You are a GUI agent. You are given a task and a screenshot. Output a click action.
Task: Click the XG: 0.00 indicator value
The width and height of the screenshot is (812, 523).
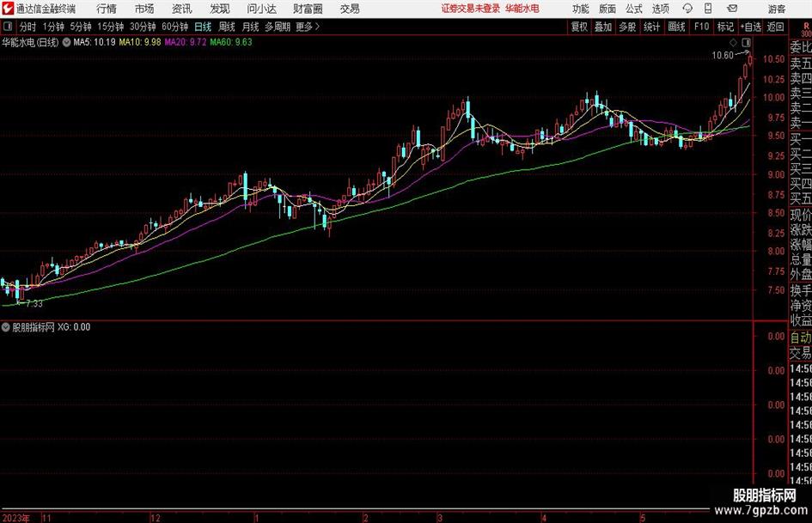pyautogui.click(x=74, y=327)
